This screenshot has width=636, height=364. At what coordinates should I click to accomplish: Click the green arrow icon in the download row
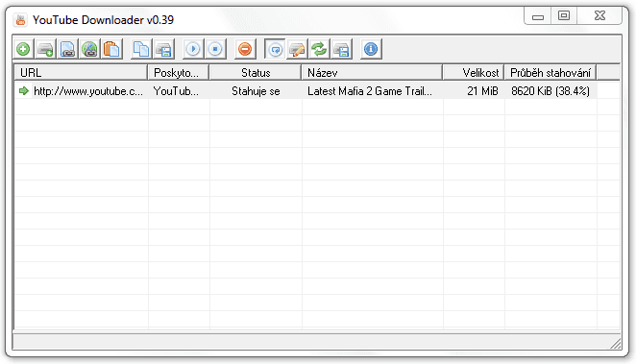24,91
